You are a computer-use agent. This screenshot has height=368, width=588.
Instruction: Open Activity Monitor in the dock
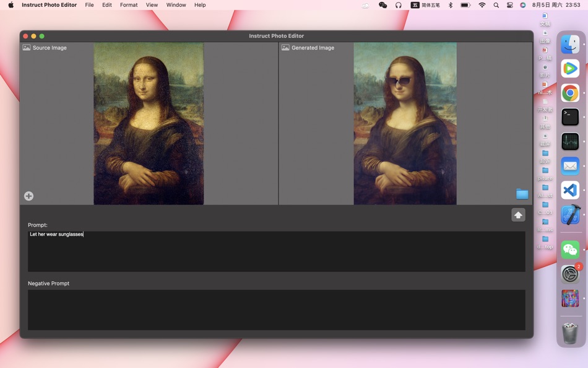[570, 142]
